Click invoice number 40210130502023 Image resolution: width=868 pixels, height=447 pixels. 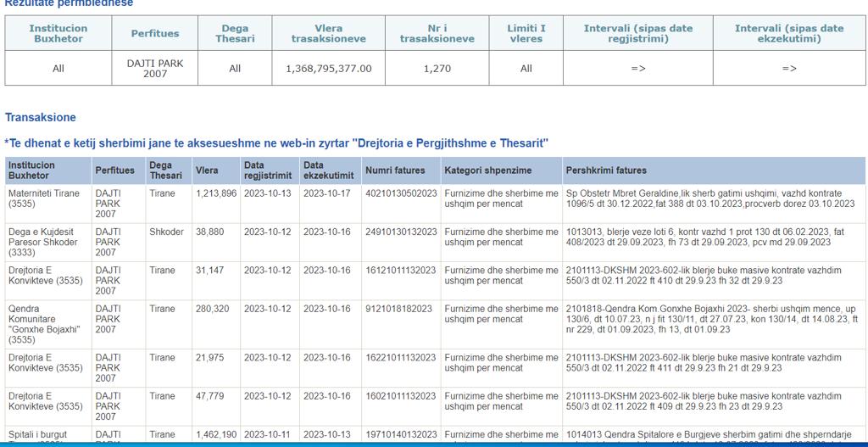[x=401, y=193]
